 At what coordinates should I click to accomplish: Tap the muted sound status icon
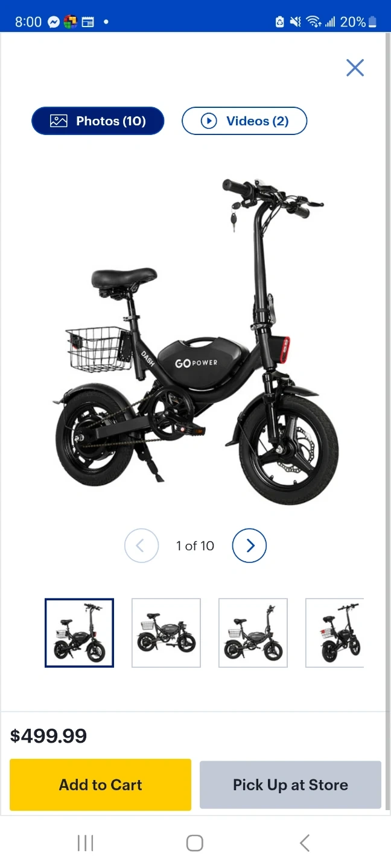click(x=295, y=22)
